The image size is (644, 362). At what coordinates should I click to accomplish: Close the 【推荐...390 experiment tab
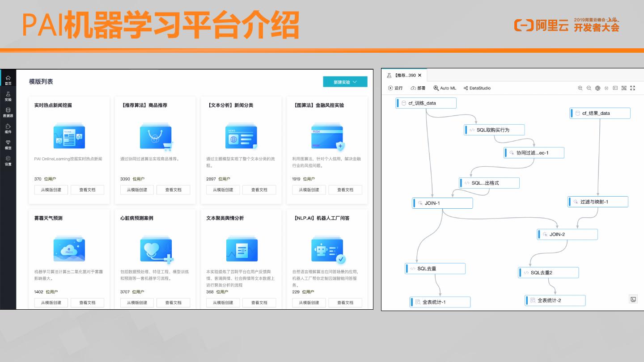(x=419, y=76)
